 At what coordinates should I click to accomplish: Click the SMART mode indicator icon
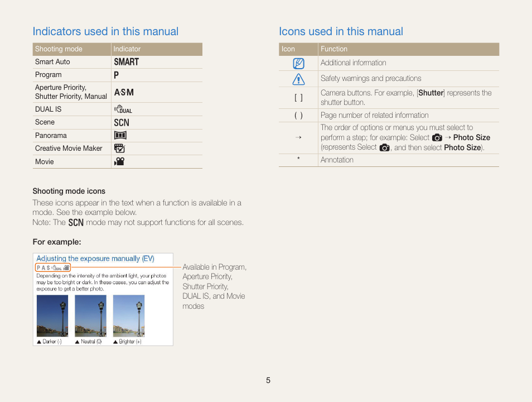tap(126, 62)
